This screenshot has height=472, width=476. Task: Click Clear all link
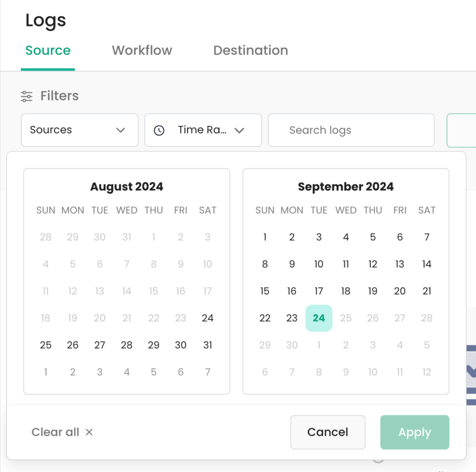coord(55,432)
